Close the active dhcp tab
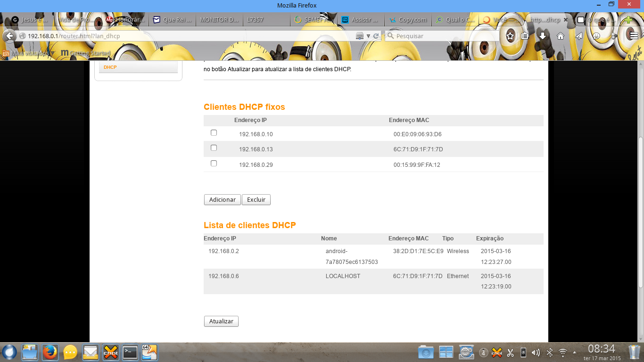This screenshot has height=362, width=644. click(566, 20)
